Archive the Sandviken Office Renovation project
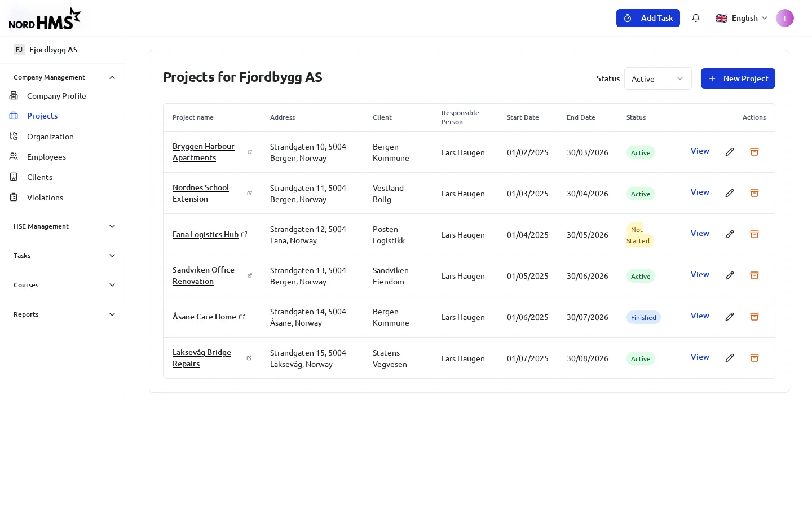 (x=754, y=275)
